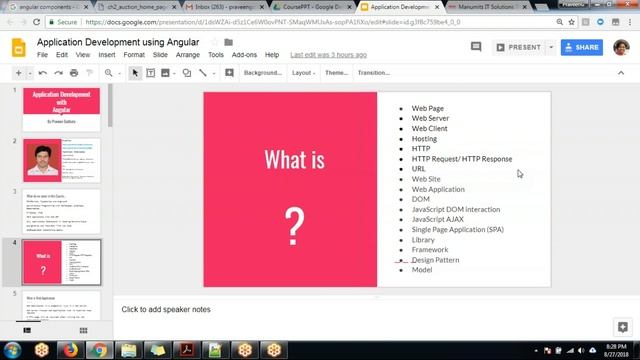Select the text box tool
The image size is (640, 360).
coord(151,73)
